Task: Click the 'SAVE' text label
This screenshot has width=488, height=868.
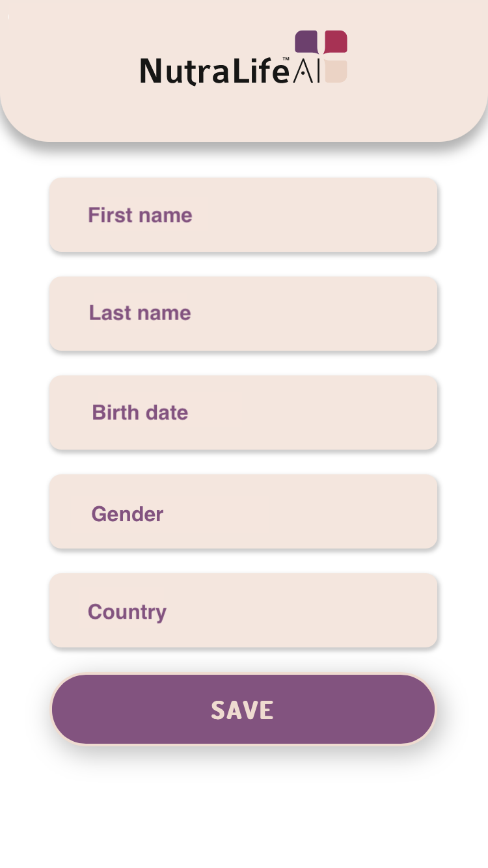Action: click(x=242, y=710)
